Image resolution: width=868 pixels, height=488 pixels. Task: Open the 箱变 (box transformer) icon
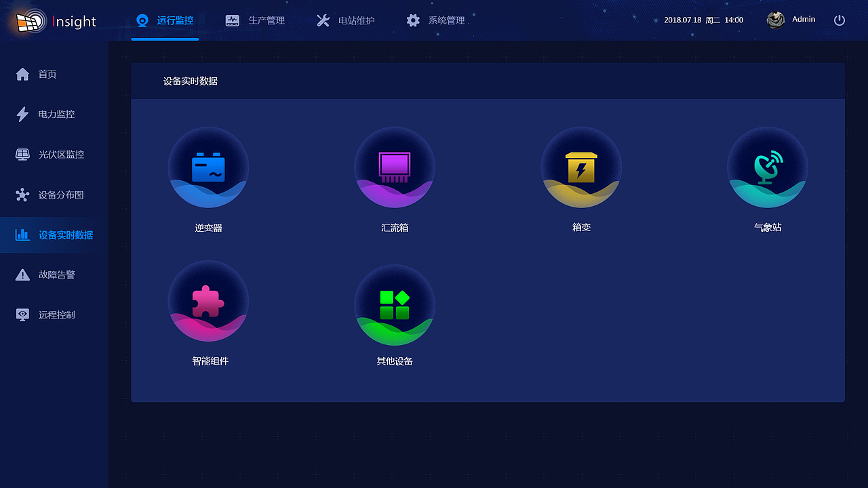click(x=581, y=167)
